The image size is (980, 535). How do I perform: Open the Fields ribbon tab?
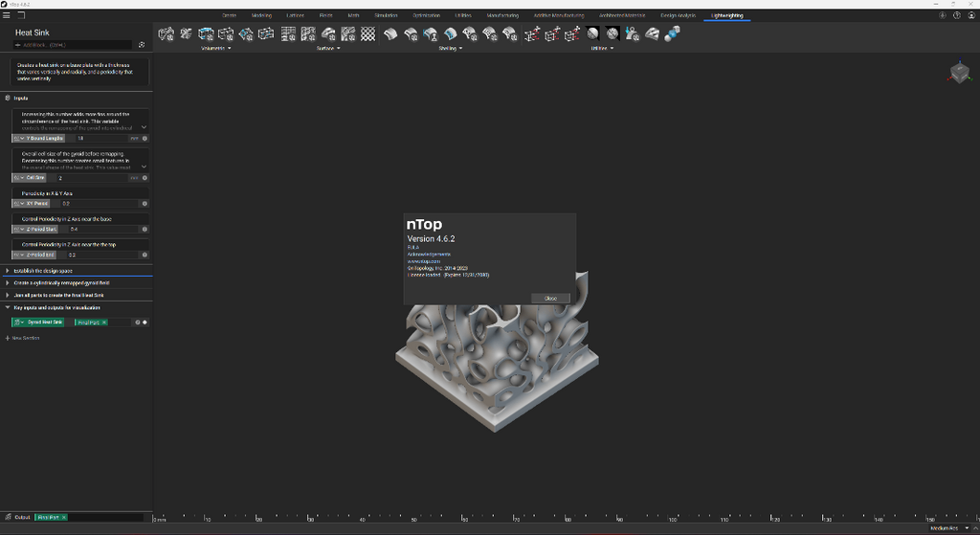coord(326,15)
